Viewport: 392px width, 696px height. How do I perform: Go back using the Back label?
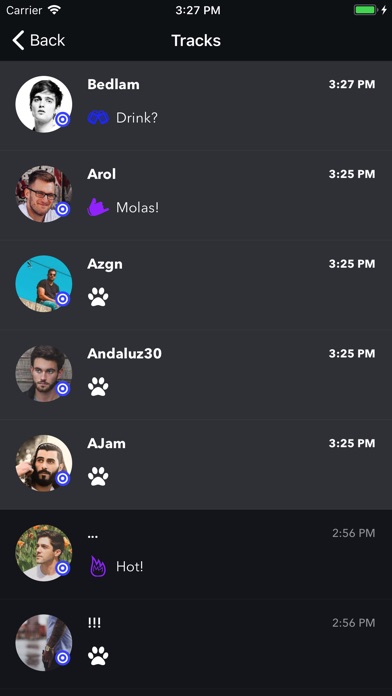tap(48, 40)
